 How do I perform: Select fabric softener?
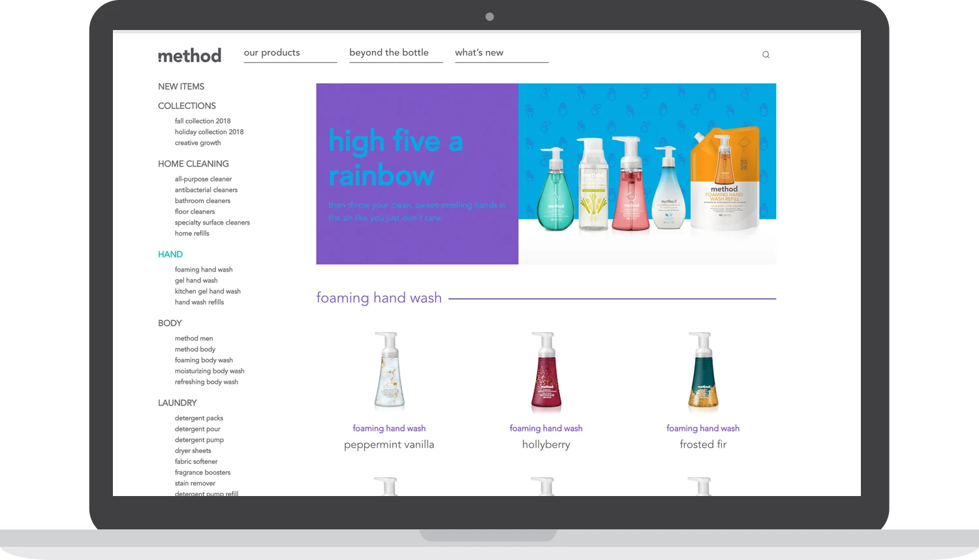coord(196,461)
